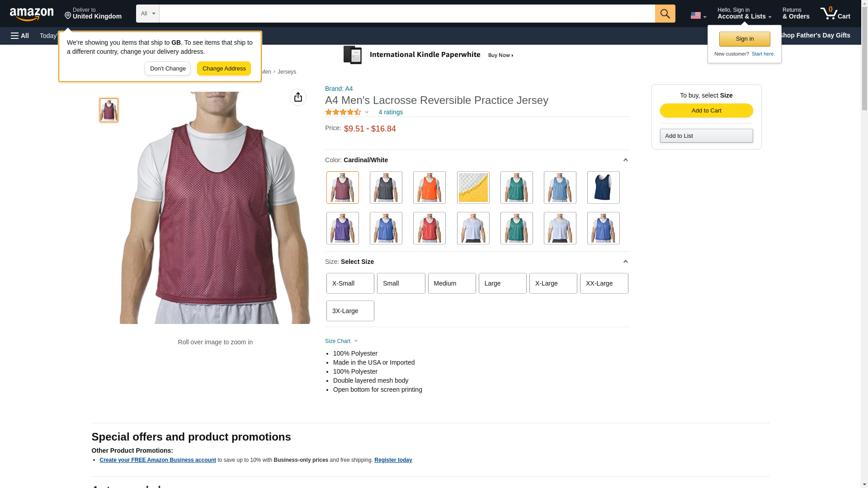Click the Kindle Paperwhite banner
This screenshot has height=488, width=868.
pos(429,55)
